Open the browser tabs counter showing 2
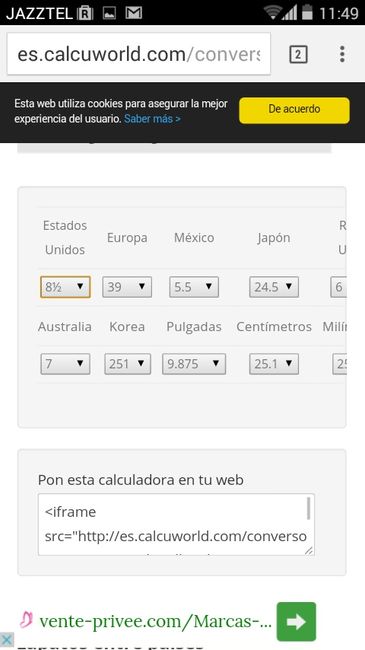The image size is (365, 650). coord(298,54)
